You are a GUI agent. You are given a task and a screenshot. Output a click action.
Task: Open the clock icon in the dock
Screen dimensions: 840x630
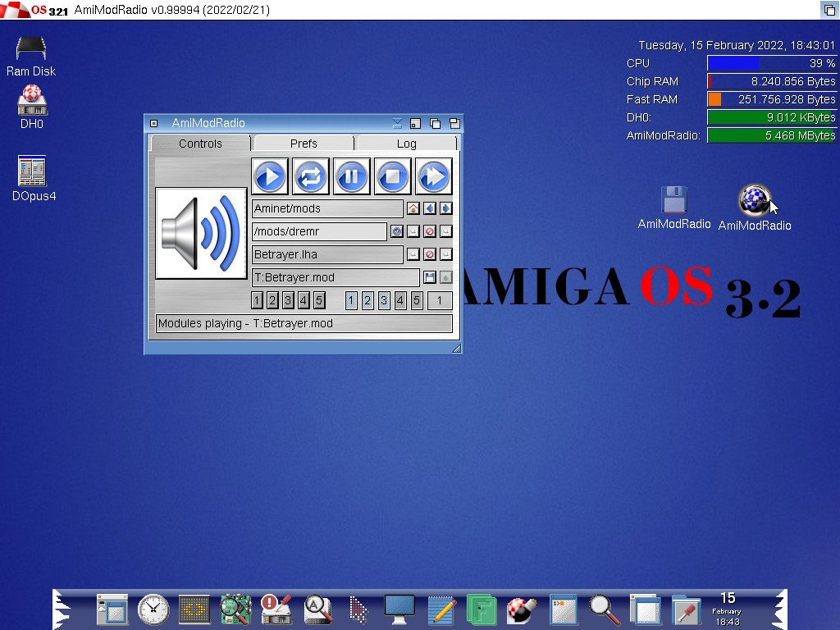click(x=153, y=609)
